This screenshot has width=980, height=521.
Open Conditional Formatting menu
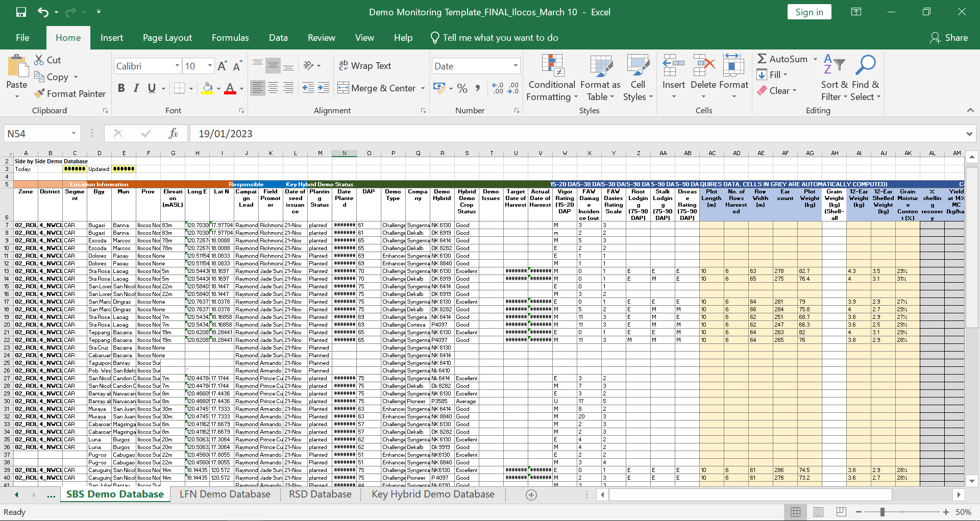click(x=552, y=78)
